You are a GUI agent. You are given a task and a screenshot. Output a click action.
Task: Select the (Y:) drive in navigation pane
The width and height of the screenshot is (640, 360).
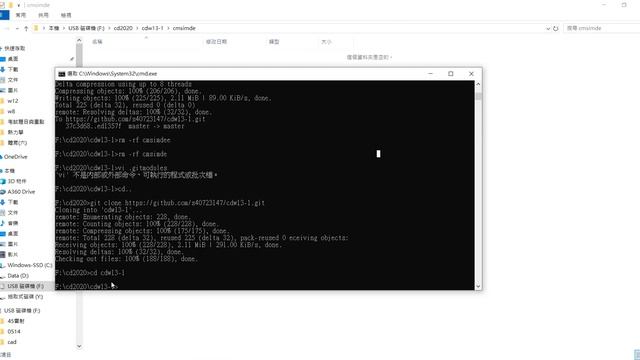pyautogui.click(x=25, y=297)
